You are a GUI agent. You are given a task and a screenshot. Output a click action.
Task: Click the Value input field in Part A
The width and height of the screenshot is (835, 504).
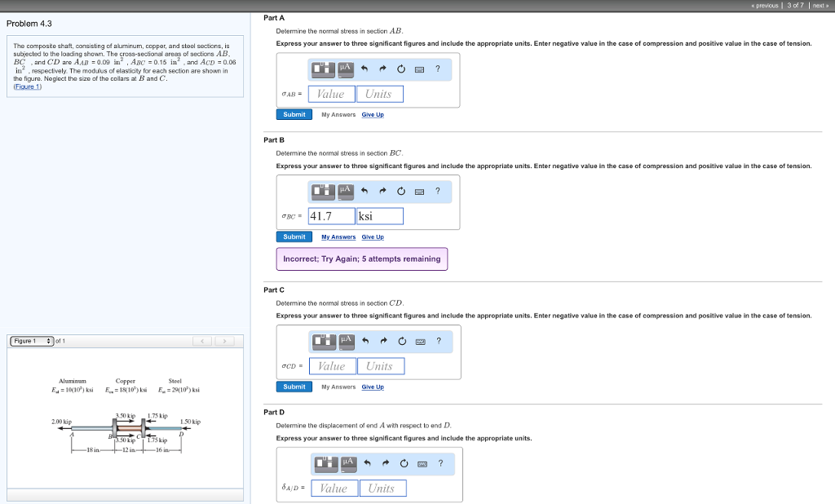tap(331, 93)
